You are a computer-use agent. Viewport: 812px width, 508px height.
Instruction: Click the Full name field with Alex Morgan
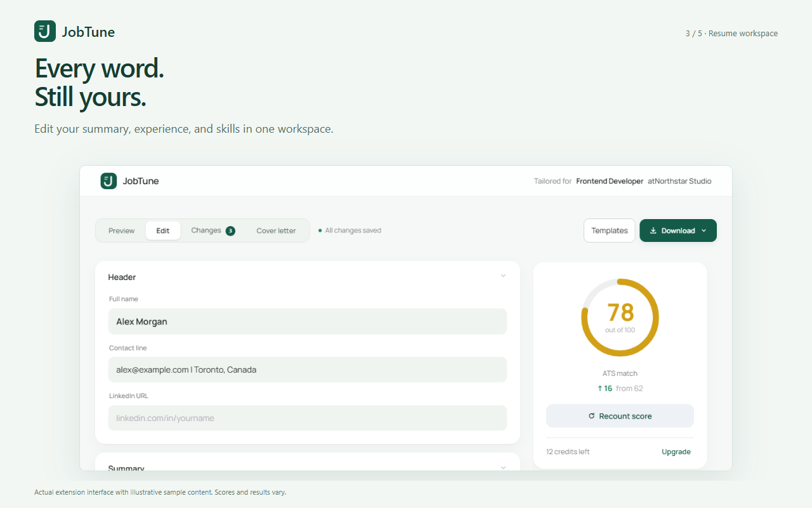click(308, 321)
